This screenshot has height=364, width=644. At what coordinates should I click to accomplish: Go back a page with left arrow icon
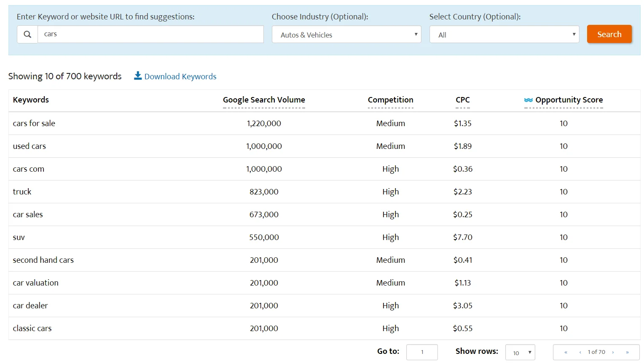(580, 352)
